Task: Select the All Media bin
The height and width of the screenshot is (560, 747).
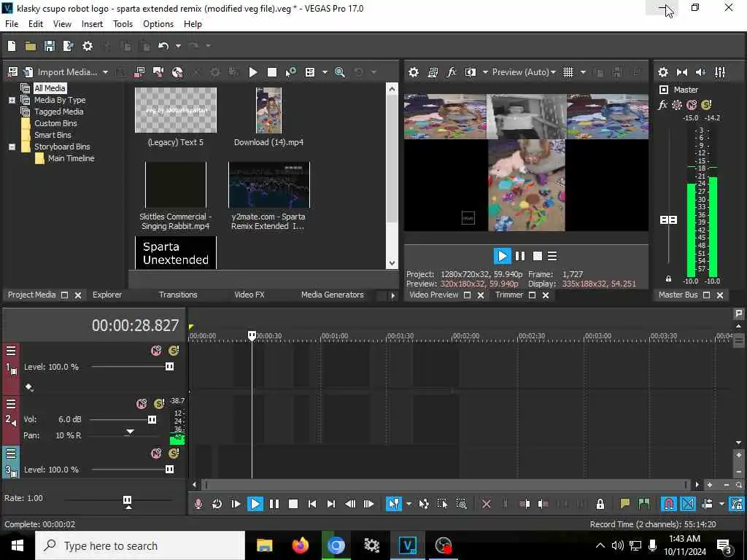Action: 50,88
